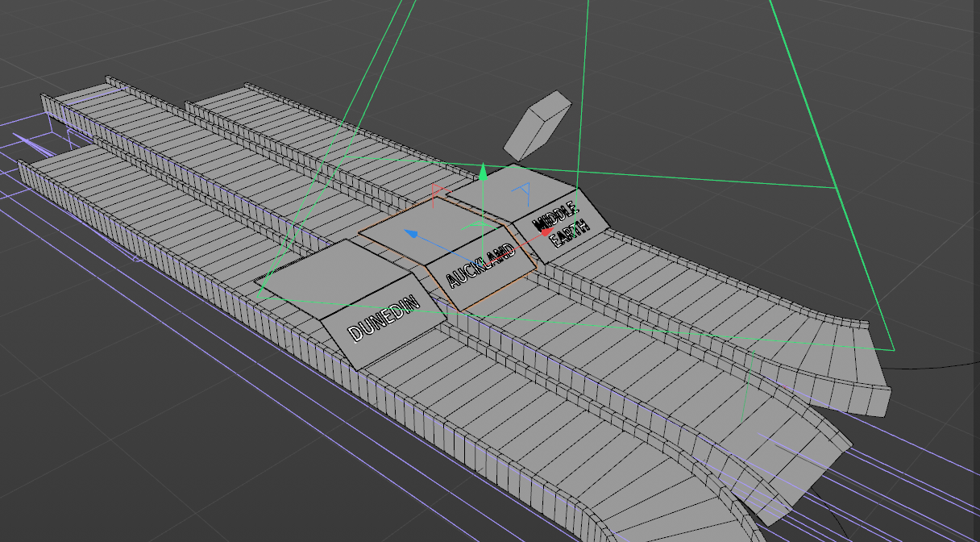The height and width of the screenshot is (542, 980).
Task: Select the AUCKLAND text label
Action: pyautogui.click(x=480, y=265)
